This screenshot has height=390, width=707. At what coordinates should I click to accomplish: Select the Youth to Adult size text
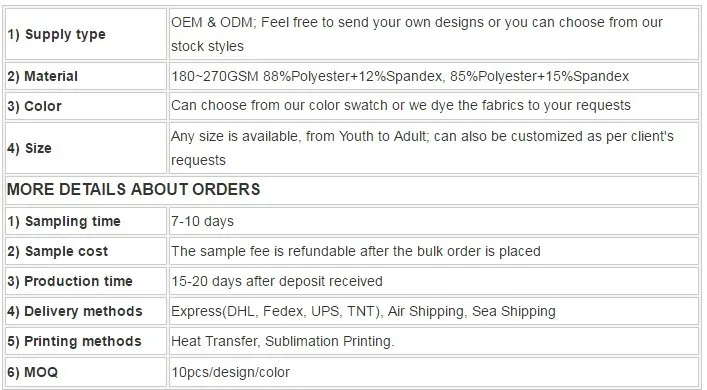pos(422,148)
